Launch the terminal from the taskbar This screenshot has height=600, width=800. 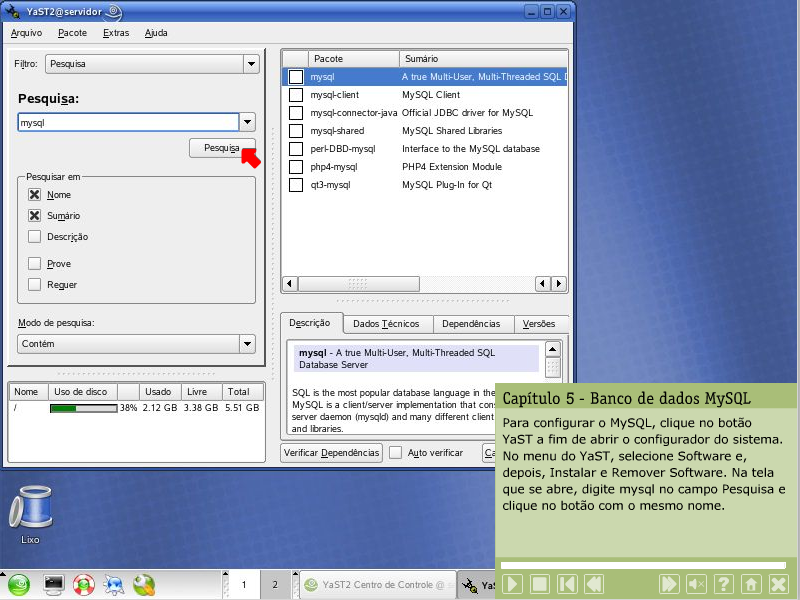(x=54, y=584)
